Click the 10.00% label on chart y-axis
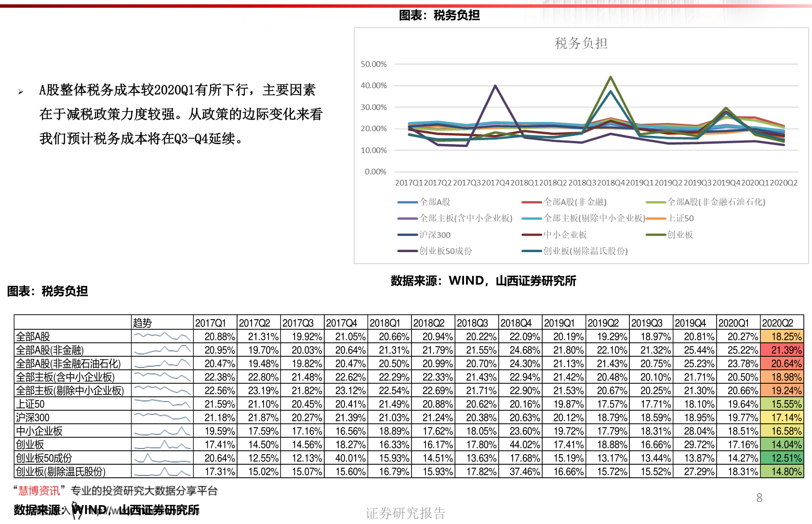Image resolution: width=812 pixels, height=524 pixels. click(373, 150)
